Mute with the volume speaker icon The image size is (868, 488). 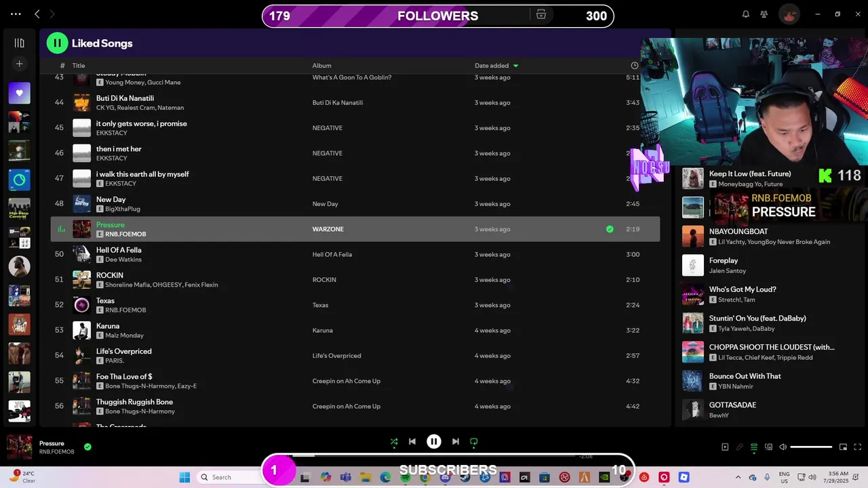783,447
